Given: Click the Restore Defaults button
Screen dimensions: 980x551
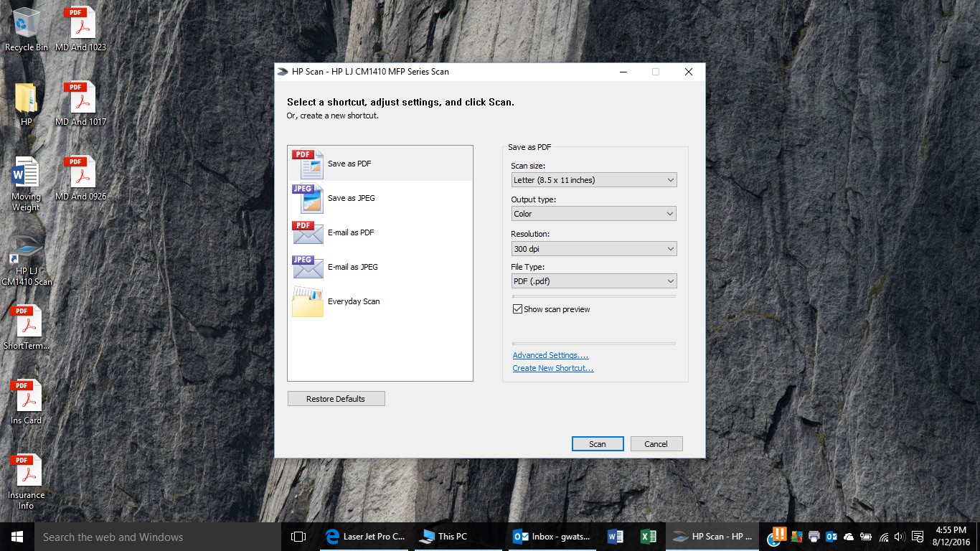Looking at the screenshot, I should [x=336, y=399].
